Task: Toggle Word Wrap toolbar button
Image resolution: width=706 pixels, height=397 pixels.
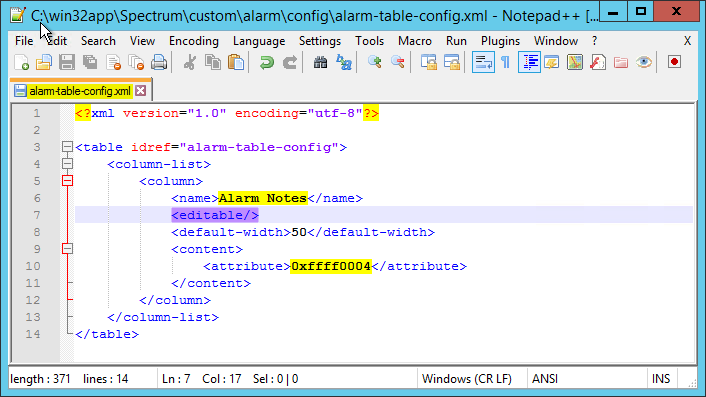Action: click(x=483, y=62)
